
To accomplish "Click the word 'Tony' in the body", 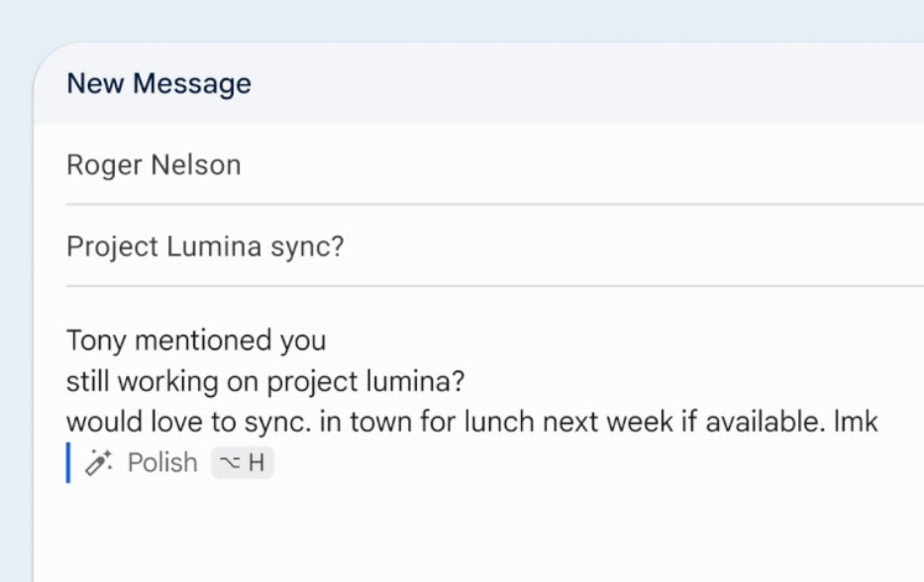I will [96, 341].
